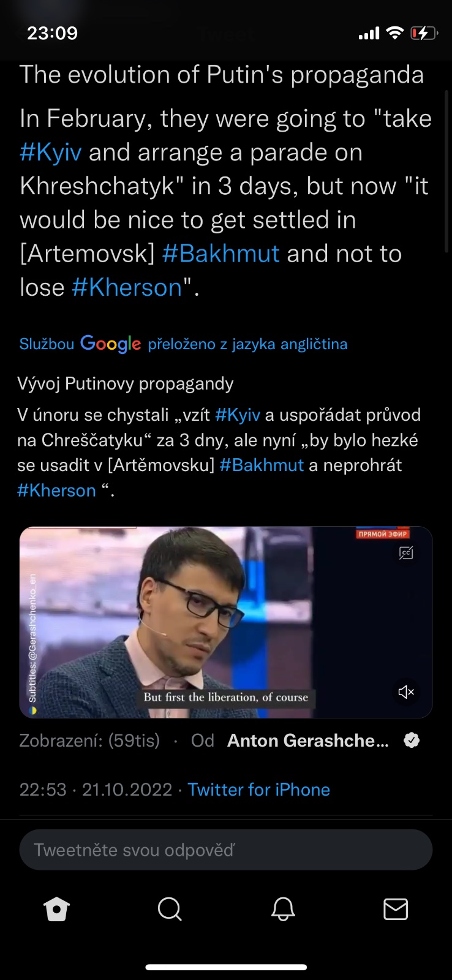Image resolution: width=452 pixels, height=980 pixels.
Task: Open the Notifications bell tab
Action: pos(283,909)
